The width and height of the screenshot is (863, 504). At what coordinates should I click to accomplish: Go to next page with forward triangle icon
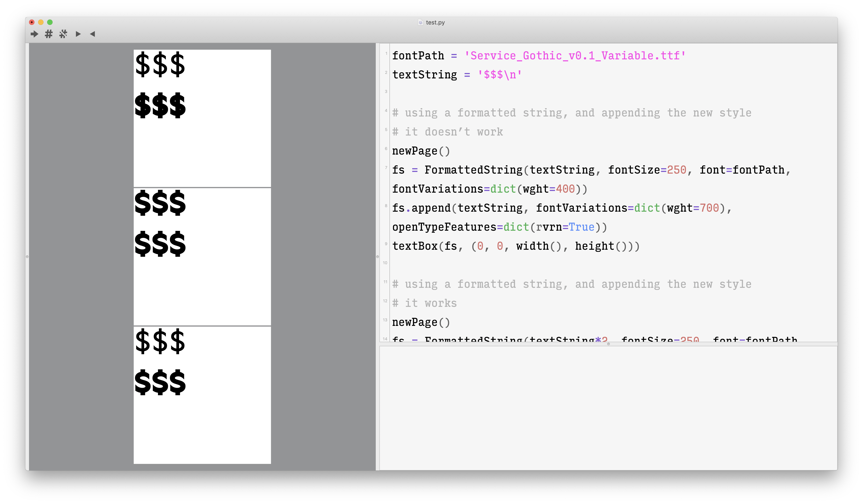click(x=78, y=34)
